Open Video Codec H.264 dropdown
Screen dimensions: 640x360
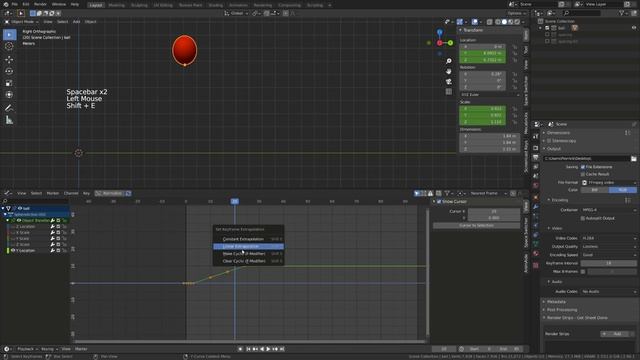609,238
